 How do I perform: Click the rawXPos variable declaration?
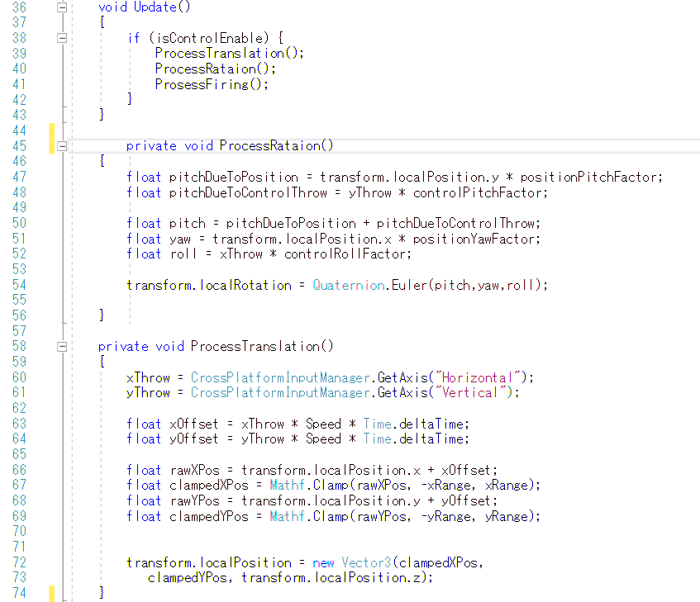click(x=195, y=471)
